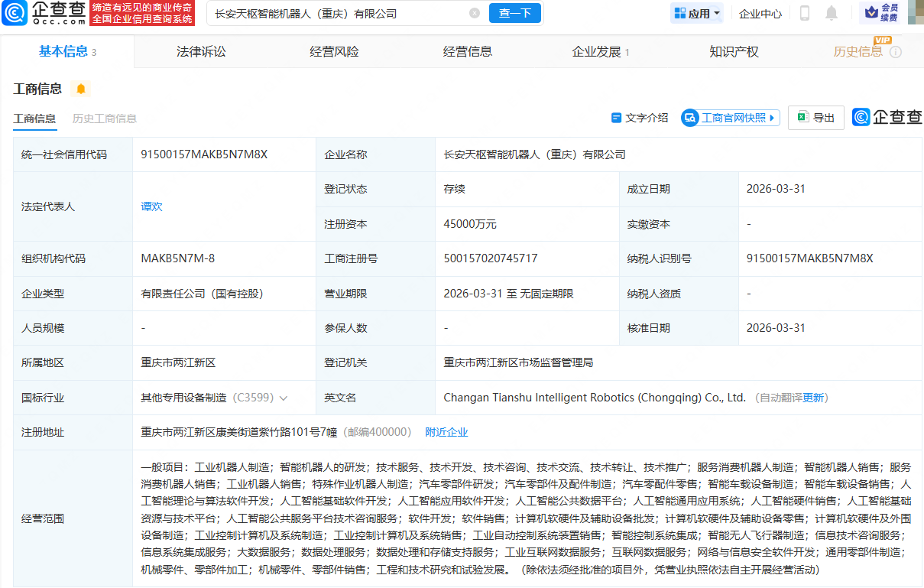
Task: Click the info icon next to 历史信息
Action: pos(894,52)
